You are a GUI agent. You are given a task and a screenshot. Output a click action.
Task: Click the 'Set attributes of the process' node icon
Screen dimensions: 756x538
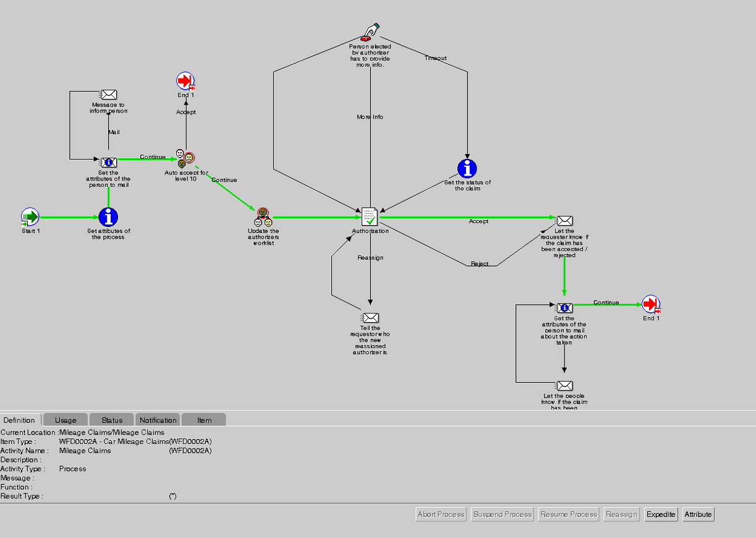pyautogui.click(x=108, y=217)
